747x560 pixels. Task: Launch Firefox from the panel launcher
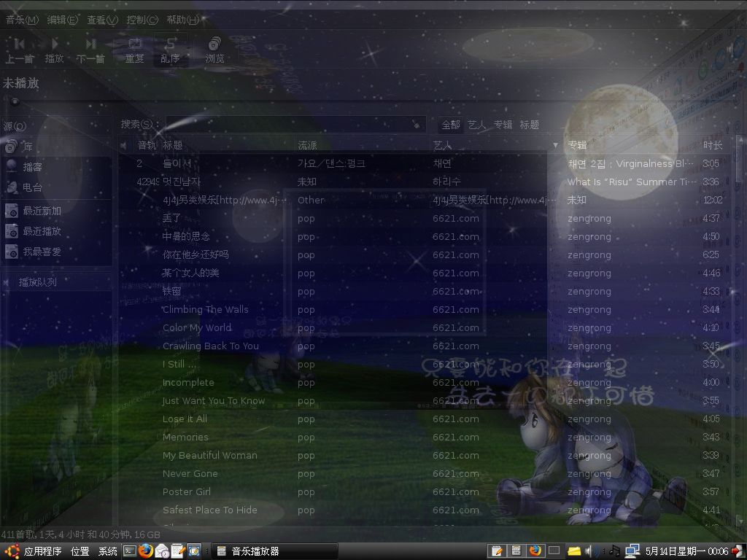click(x=146, y=551)
